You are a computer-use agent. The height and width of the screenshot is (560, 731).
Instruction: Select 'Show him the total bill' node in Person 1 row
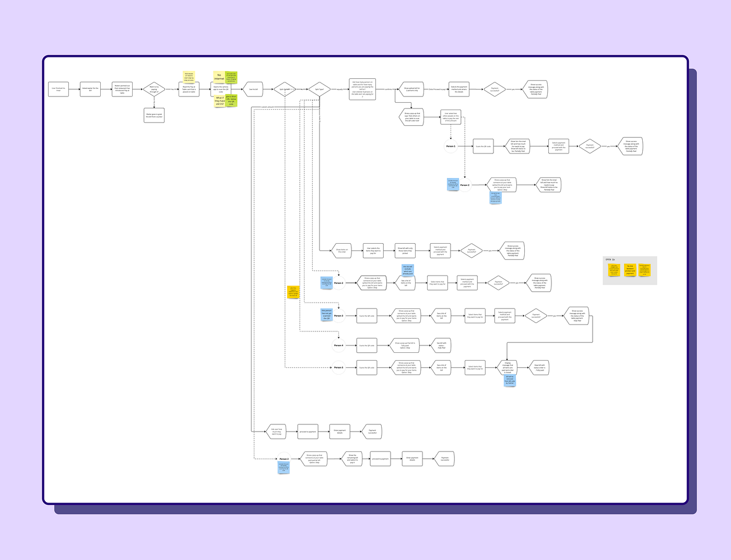(517, 147)
